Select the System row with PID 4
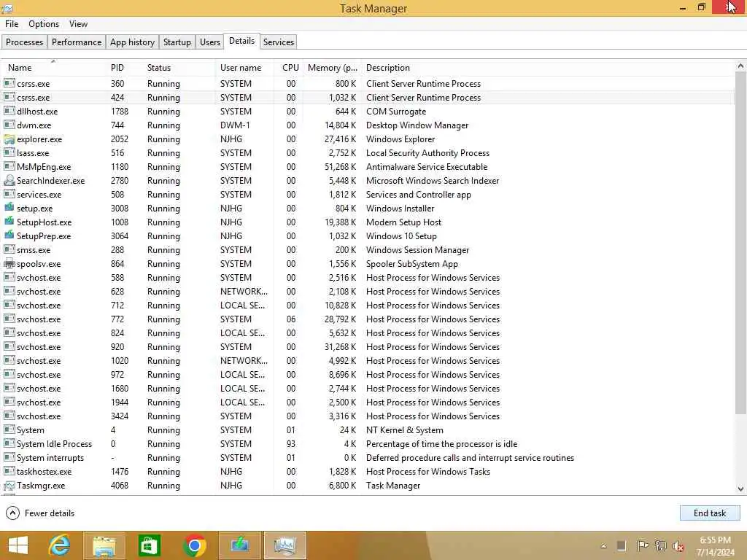The height and width of the screenshot is (560, 747). pyautogui.click(x=368, y=430)
